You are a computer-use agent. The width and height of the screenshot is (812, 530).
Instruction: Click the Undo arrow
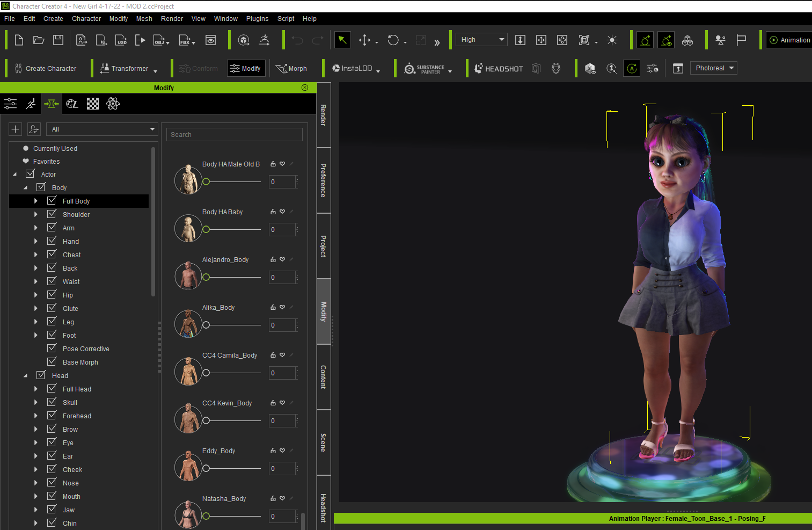pyautogui.click(x=297, y=40)
